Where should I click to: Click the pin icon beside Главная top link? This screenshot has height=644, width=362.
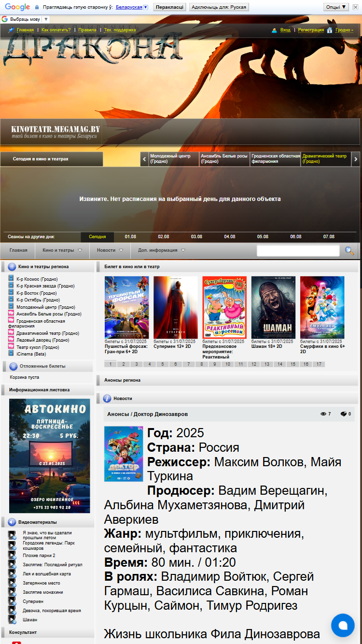point(11,30)
